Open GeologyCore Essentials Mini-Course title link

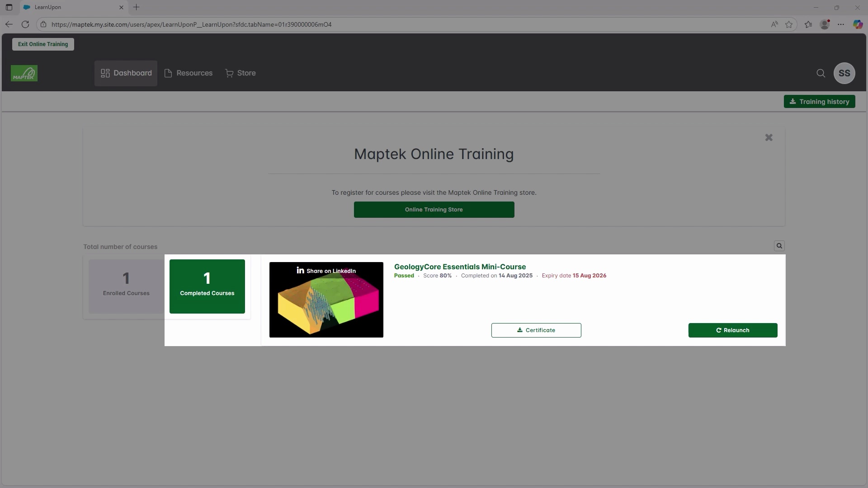tap(460, 267)
